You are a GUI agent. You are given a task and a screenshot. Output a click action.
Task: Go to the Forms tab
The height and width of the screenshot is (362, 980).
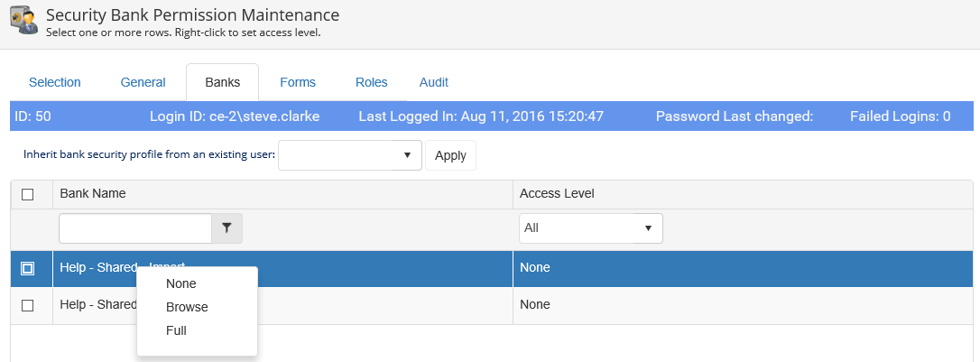(298, 82)
